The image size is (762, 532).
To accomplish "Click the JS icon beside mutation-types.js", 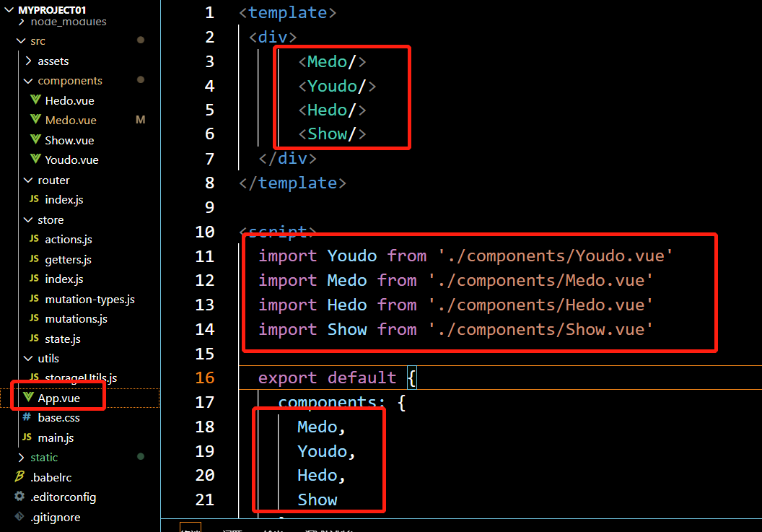I will (x=34, y=299).
